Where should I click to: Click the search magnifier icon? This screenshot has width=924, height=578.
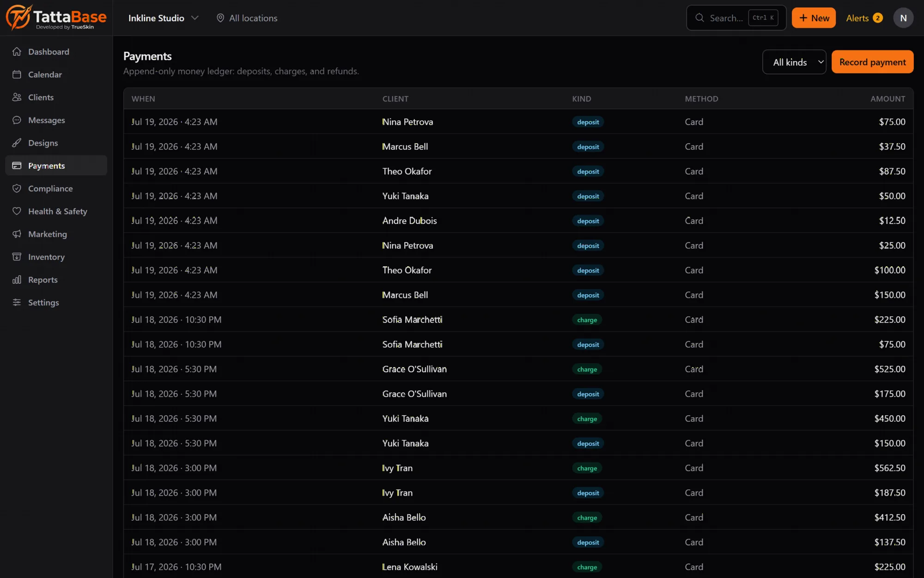[699, 18]
